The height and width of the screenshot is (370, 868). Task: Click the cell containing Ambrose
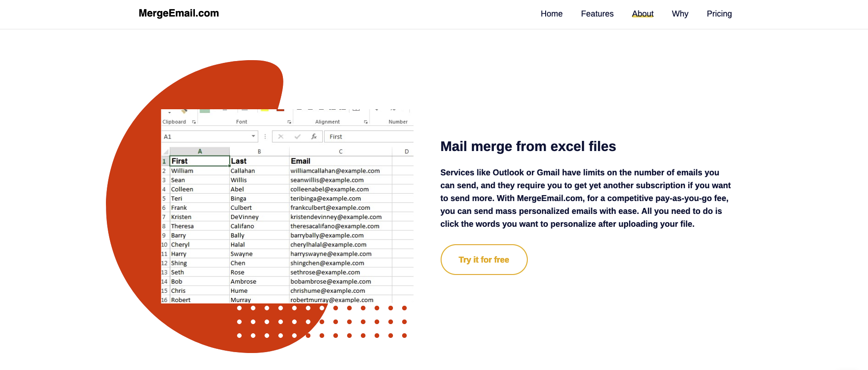259,281
